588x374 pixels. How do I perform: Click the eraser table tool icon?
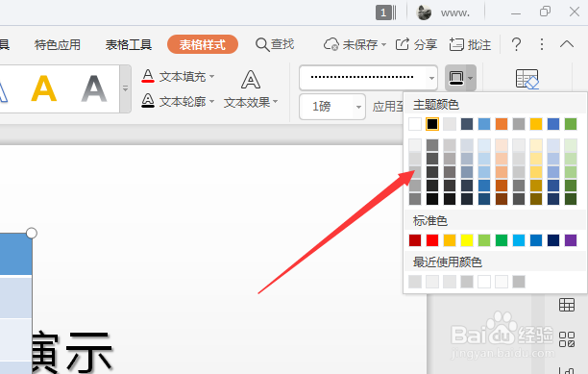(x=527, y=79)
